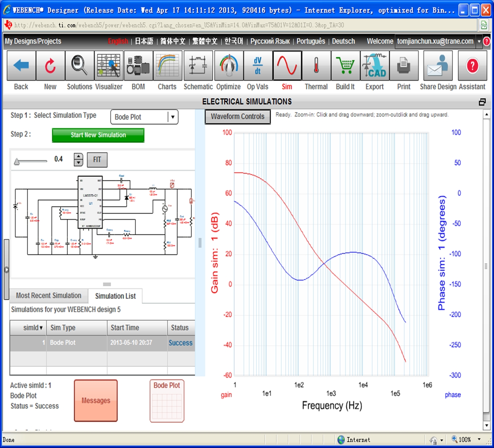This screenshot has width=494, height=448.
Task: Click the 2013-05-10 20:37 start time cell
Action: (136, 343)
